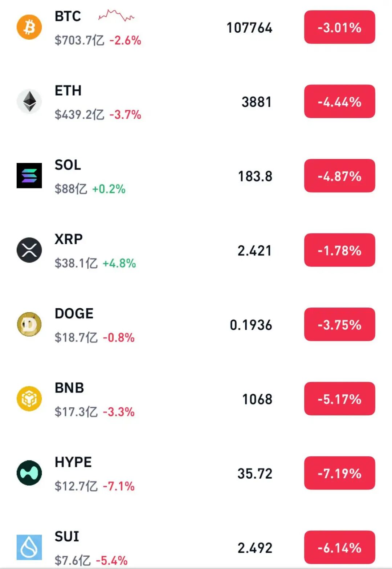Viewport: 392px width, 569px height.
Task: Click the HYPE dark green icon
Action: (29, 473)
